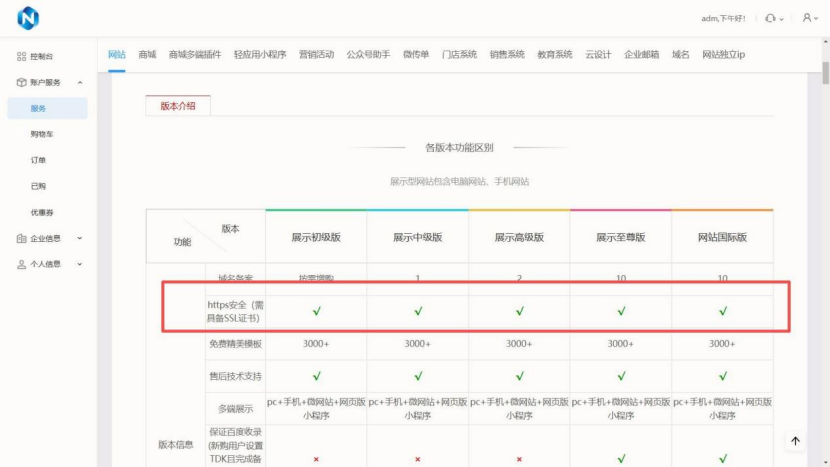
Task: Click the 展示至尊版 column header
Action: pyautogui.click(x=620, y=238)
